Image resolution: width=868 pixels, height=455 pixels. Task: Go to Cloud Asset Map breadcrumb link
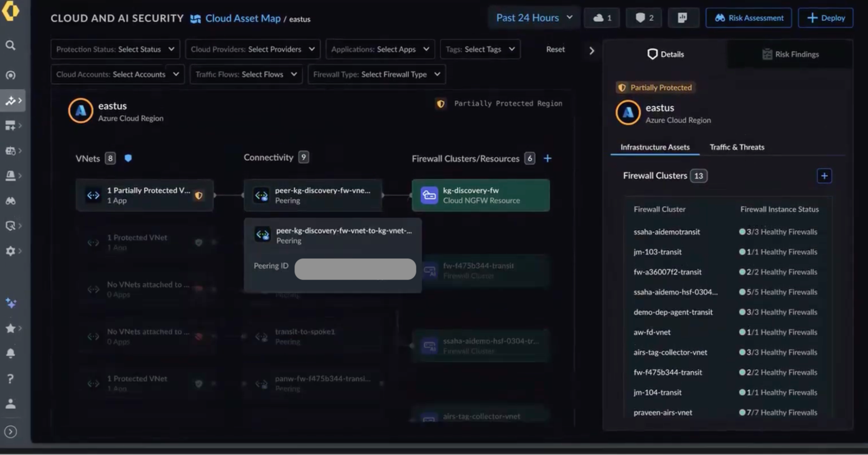pos(243,18)
